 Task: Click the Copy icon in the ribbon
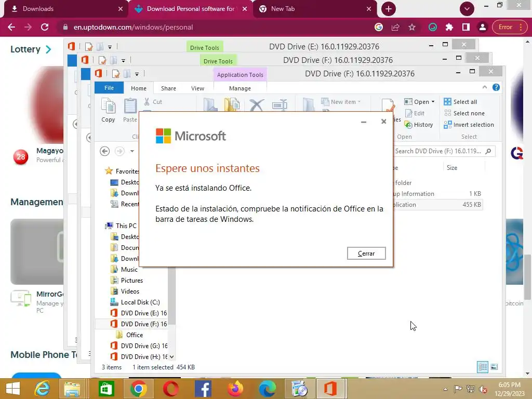pos(108,110)
